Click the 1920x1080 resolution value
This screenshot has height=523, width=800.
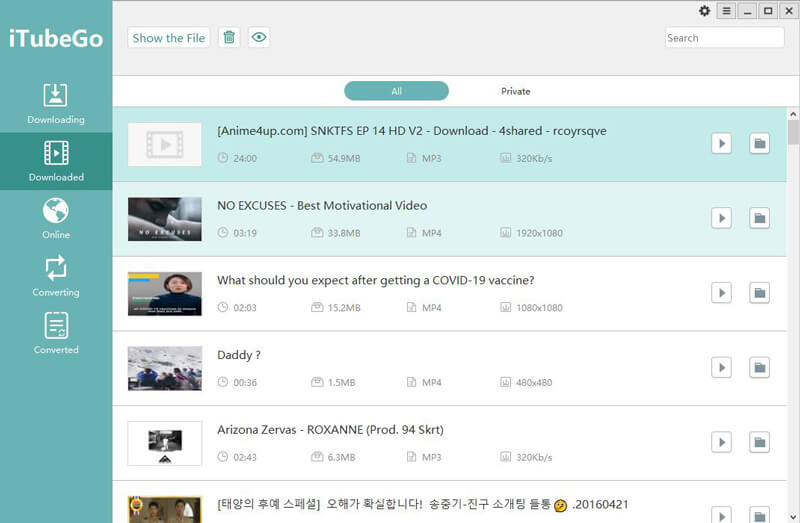point(539,233)
